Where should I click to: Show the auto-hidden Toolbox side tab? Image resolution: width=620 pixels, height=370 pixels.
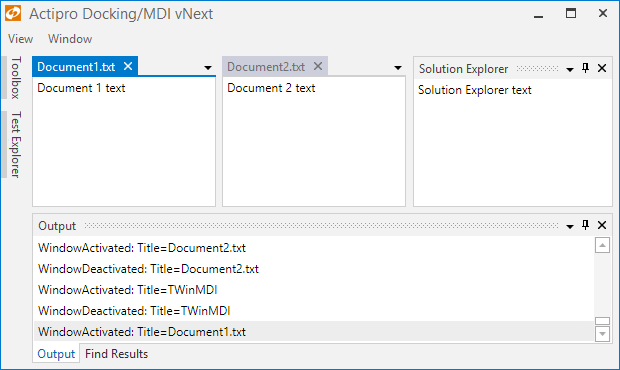coord(15,77)
